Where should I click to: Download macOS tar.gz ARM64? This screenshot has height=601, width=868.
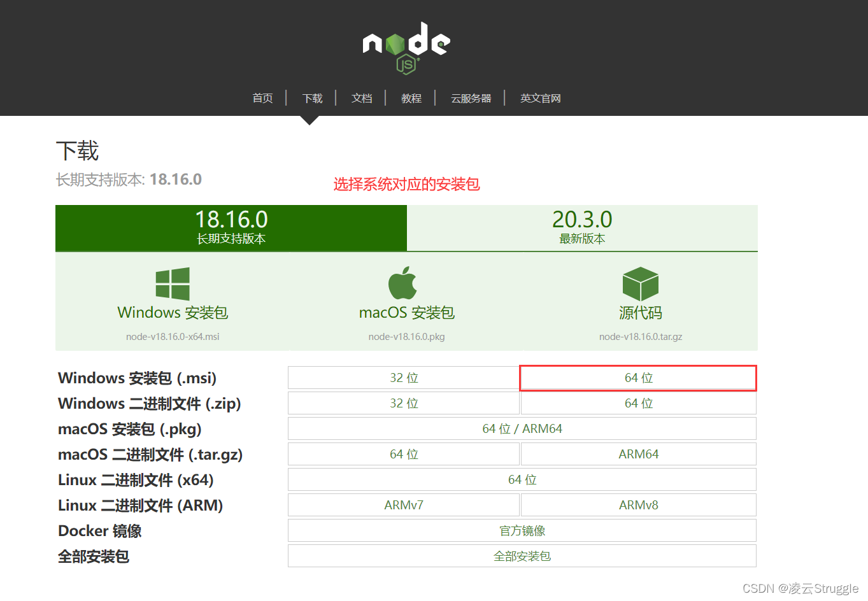pyautogui.click(x=639, y=454)
